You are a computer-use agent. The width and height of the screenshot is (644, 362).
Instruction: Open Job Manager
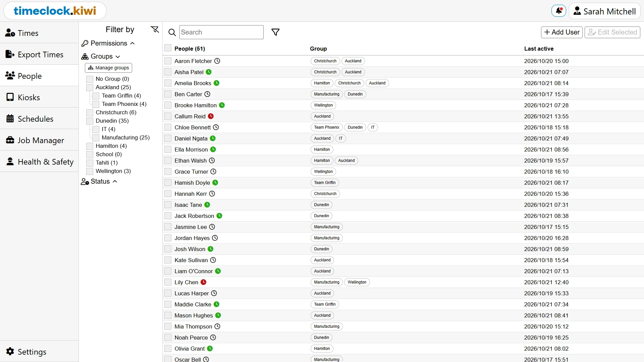coord(39,140)
